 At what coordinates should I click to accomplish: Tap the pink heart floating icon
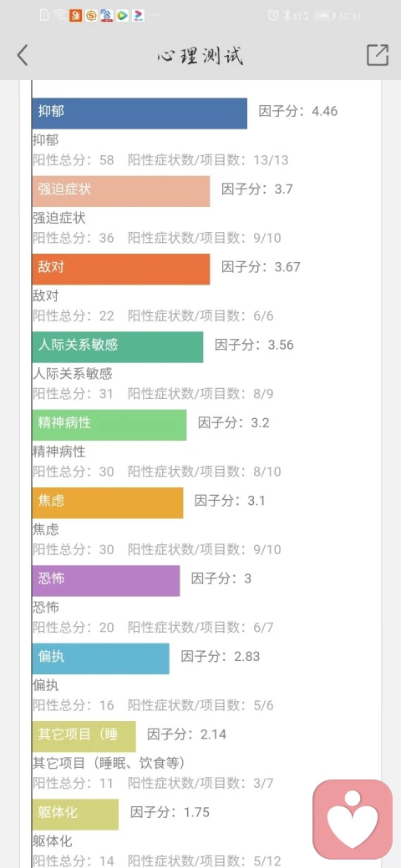(x=353, y=820)
